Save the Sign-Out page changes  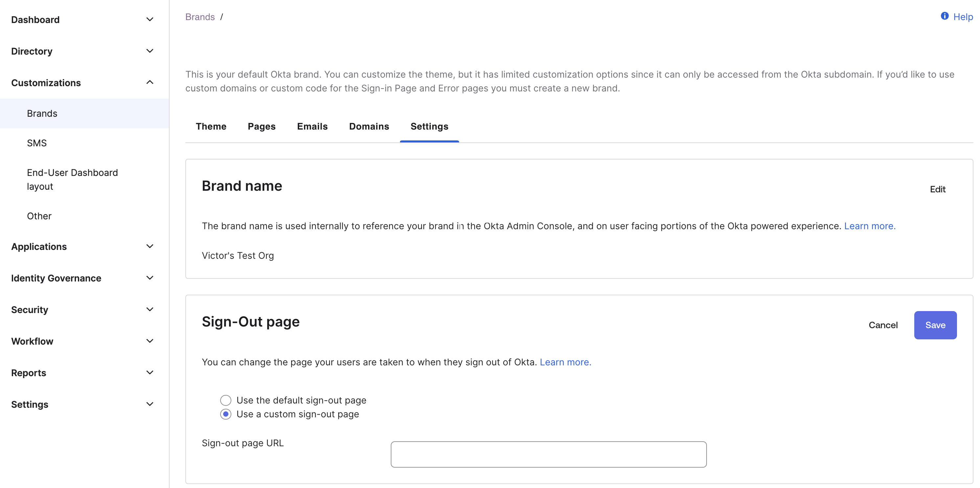point(935,325)
